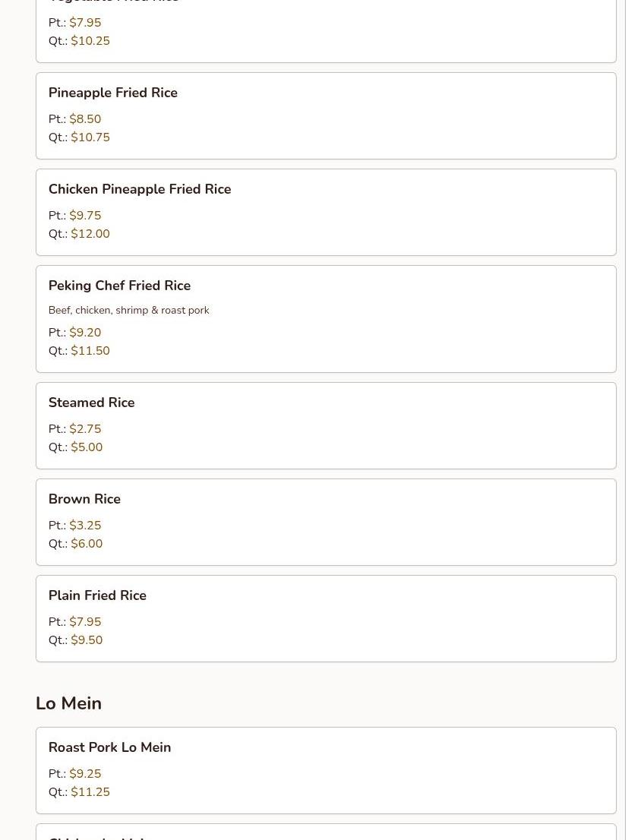The image size is (641, 840).
Task: Choose the Brown Rice quart price $6.00
Action: (x=87, y=544)
